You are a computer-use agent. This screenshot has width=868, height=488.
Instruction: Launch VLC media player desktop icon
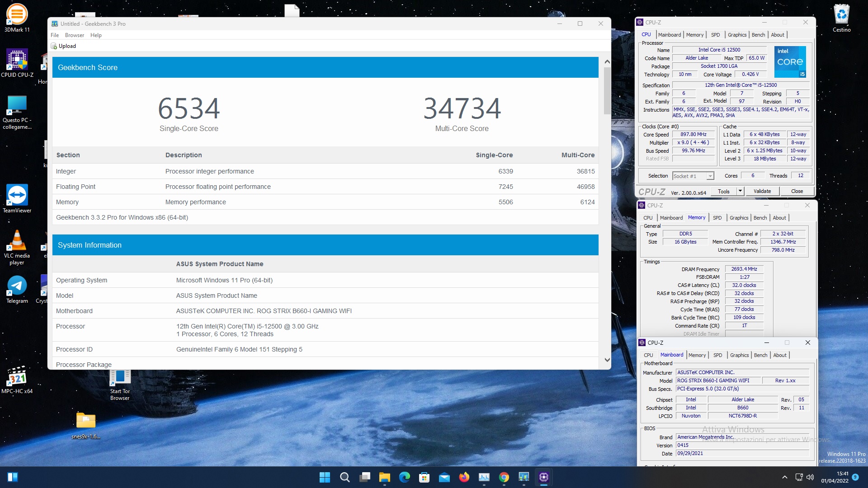(x=17, y=247)
